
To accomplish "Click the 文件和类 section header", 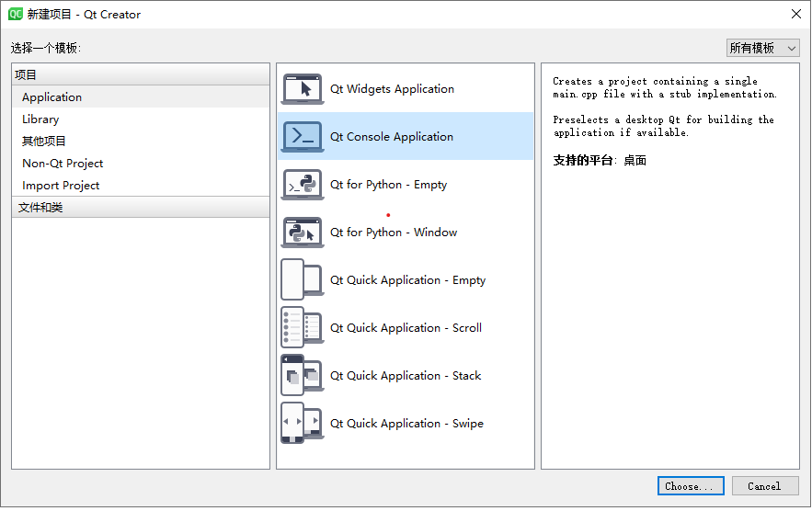I will pos(141,207).
